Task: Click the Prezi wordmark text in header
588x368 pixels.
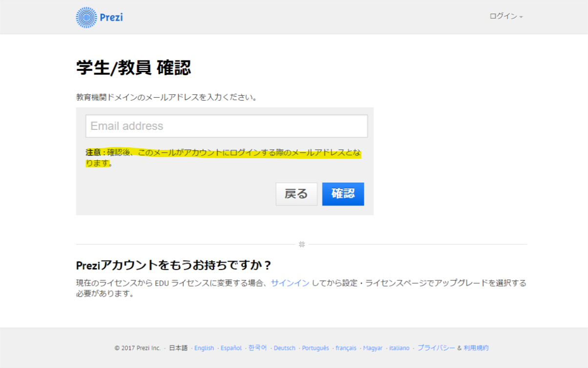Action: pos(111,18)
